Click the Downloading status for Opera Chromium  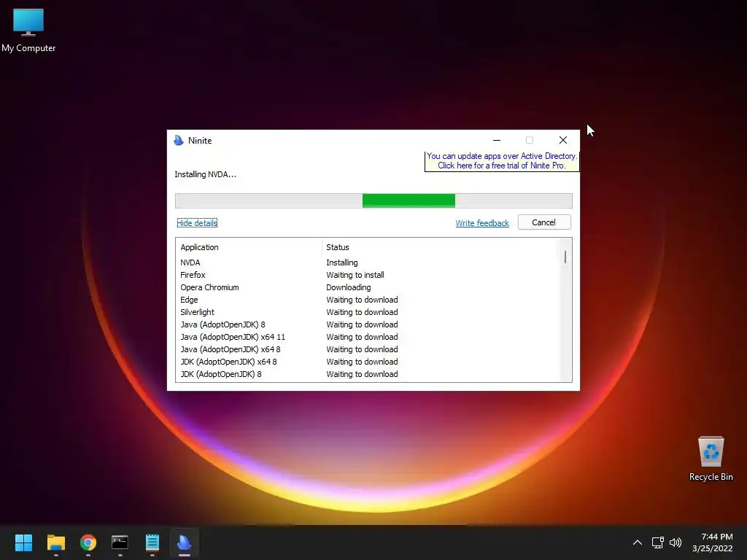[x=348, y=287]
